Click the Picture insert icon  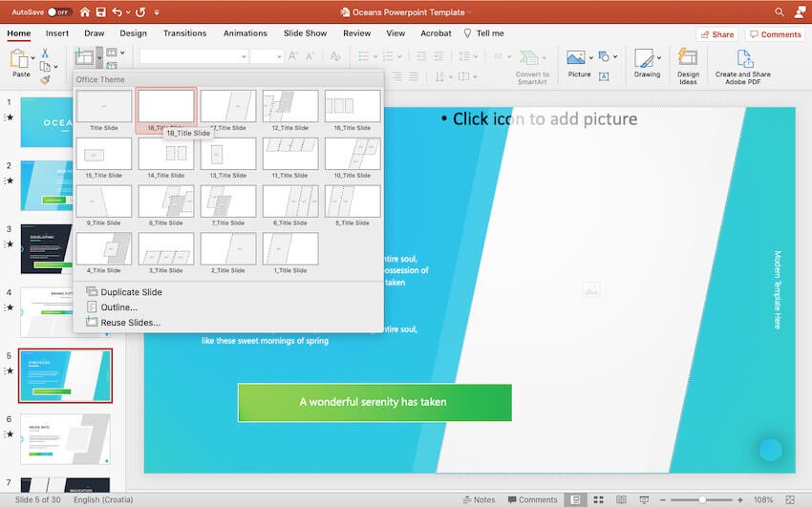[575, 59]
